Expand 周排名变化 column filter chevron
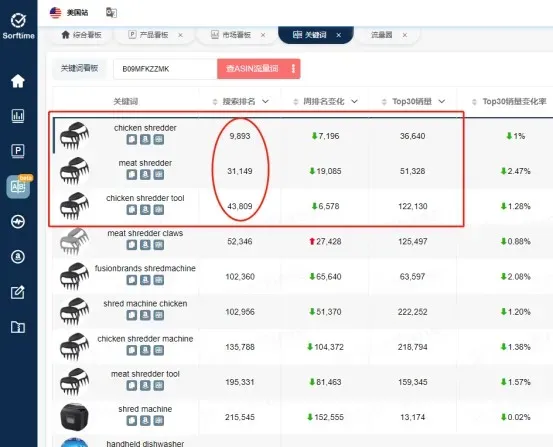 [354, 102]
